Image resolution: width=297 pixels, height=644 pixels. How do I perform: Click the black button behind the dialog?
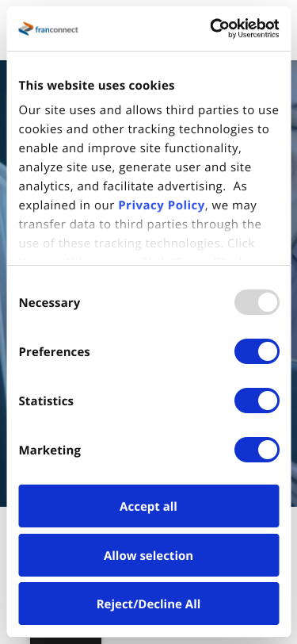tap(66, 641)
